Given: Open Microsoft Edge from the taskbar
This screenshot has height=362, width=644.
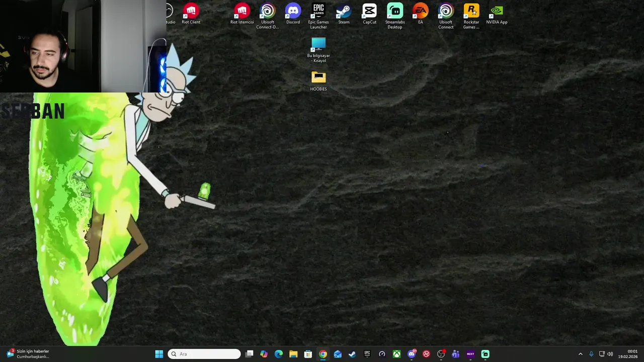Looking at the screenshot, I should click(279, 354).
